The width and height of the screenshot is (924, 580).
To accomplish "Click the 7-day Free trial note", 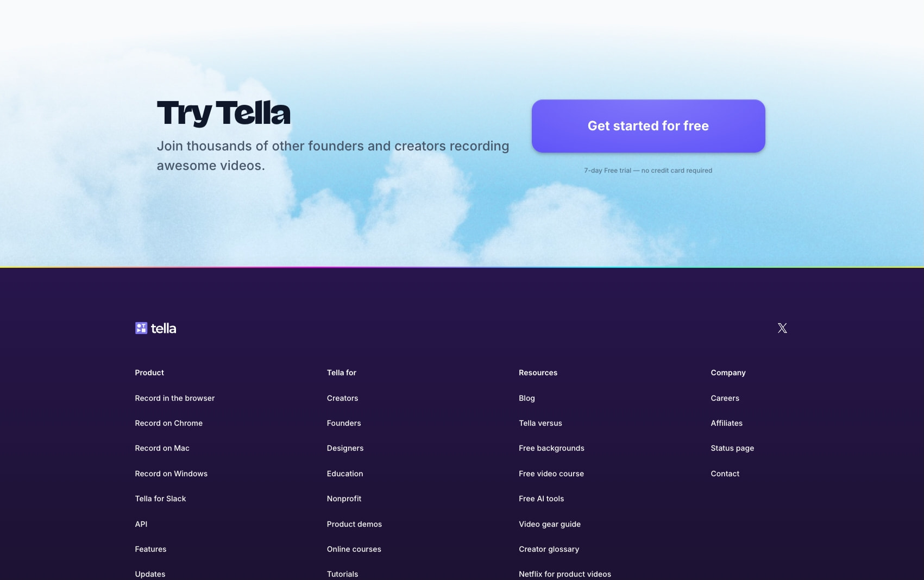I will (648, 171).
